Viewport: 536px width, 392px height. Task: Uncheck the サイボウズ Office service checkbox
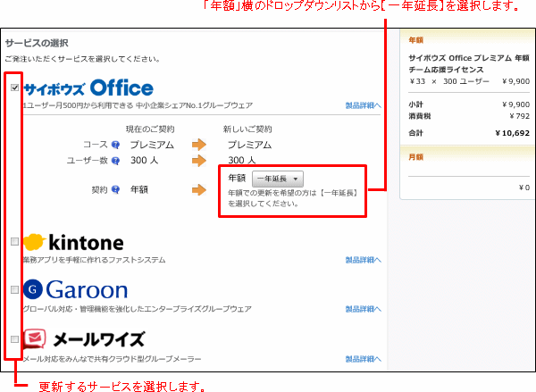click(13, 88)
